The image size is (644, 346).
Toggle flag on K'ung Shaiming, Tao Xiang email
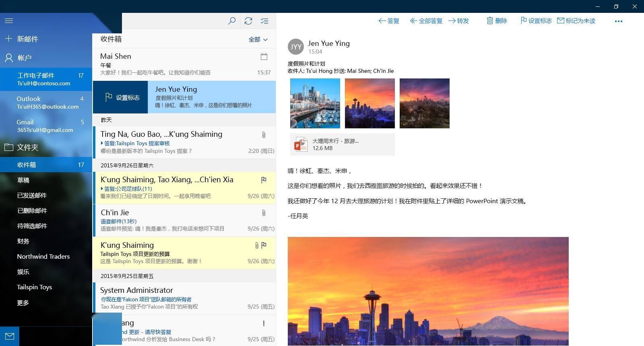click(264, 180)
